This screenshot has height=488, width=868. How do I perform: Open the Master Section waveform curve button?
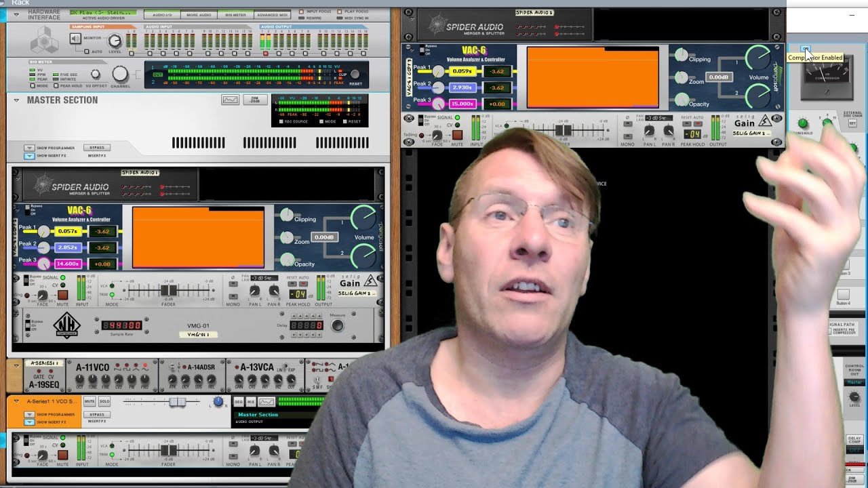[x=231, y=100]
